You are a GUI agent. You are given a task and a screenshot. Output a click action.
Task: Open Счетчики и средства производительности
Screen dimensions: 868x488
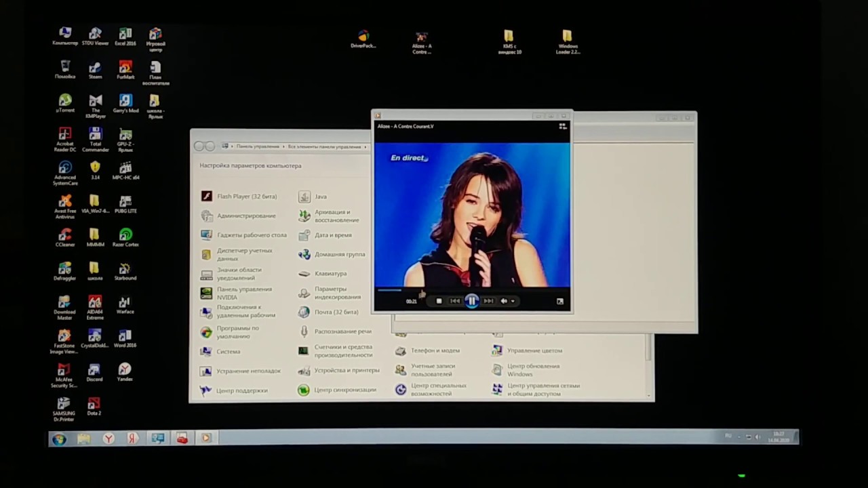point(336,350)
